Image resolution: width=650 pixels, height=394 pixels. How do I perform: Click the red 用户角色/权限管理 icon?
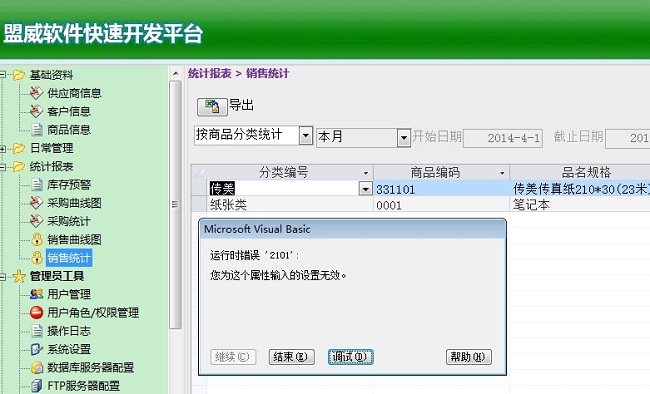click(36, 312)
